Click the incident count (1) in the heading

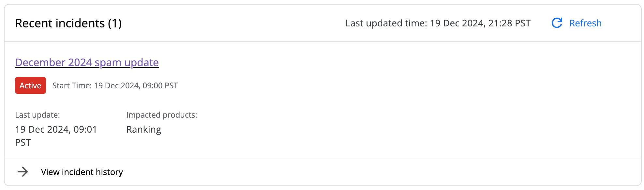click(x=115, y=23)
